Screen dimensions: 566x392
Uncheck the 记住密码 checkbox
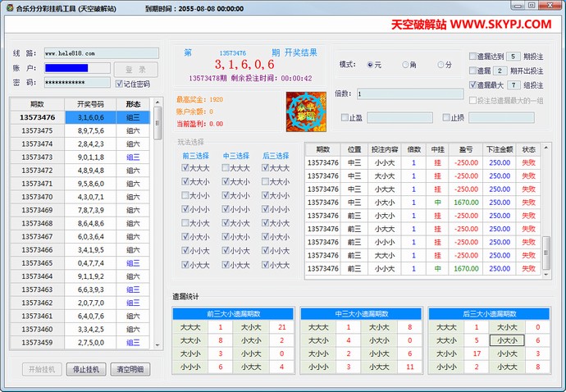120,84
